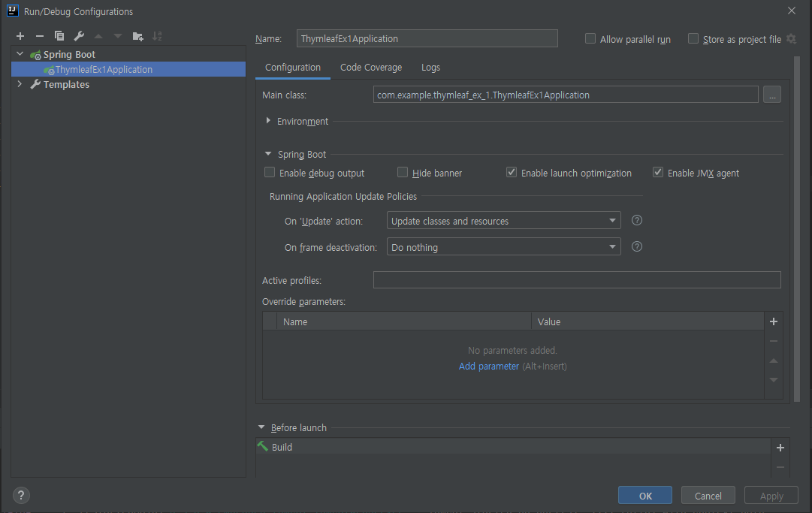This screenshot has width=812, height=513.
Task: Browse main class with ellipsis button
Action: pos(771,95)
